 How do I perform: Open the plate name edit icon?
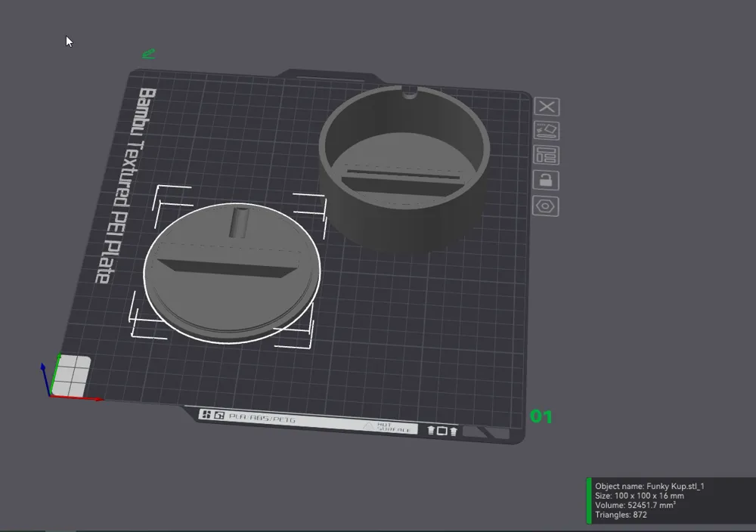point(547,131)
